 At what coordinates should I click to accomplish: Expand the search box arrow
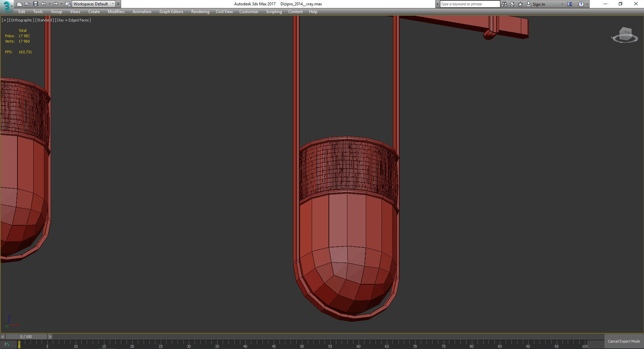click(437, 4)
